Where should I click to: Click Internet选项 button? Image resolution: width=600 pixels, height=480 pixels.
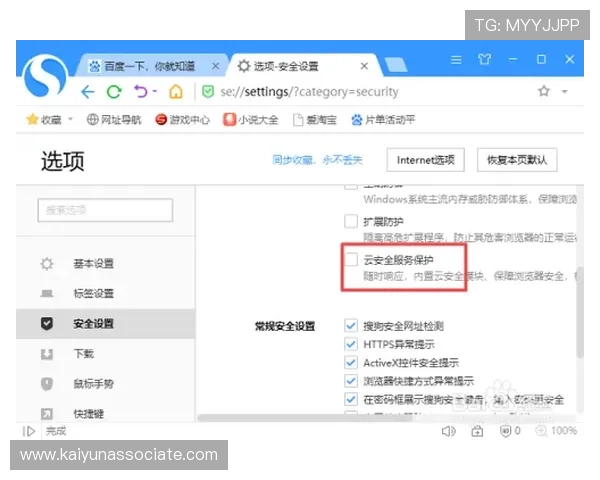click(x=426, y=160)
